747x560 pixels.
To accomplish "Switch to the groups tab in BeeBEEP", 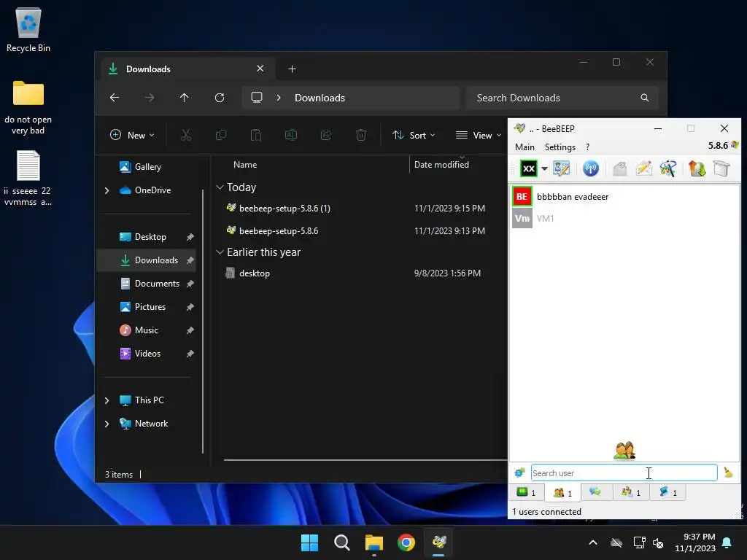I will (x=631, y=492).
